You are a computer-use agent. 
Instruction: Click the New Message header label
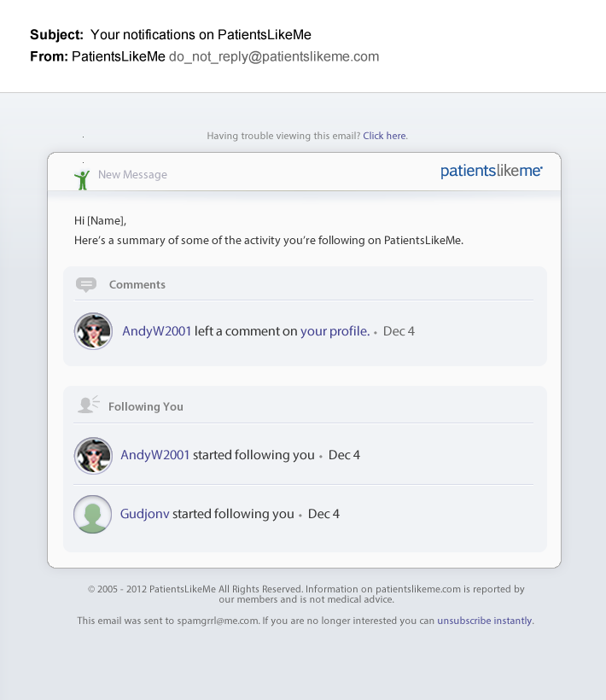[x=132, y=174]
